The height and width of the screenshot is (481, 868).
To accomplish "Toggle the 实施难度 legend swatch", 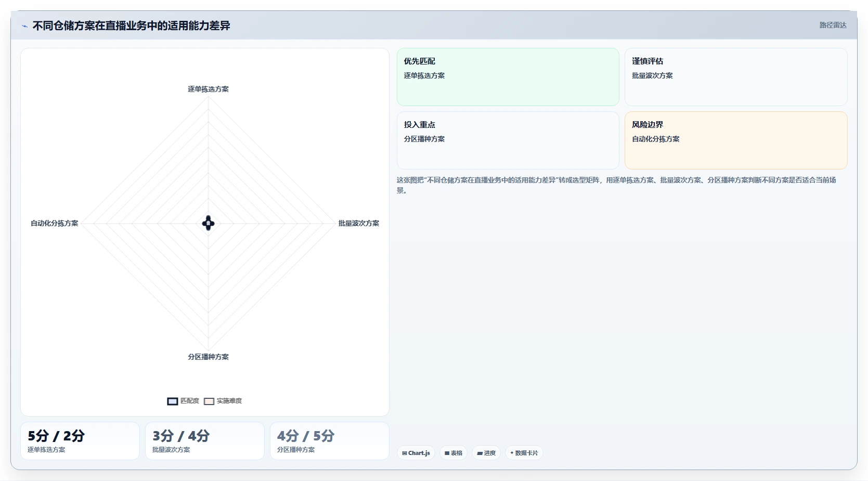I will (209, 401).
